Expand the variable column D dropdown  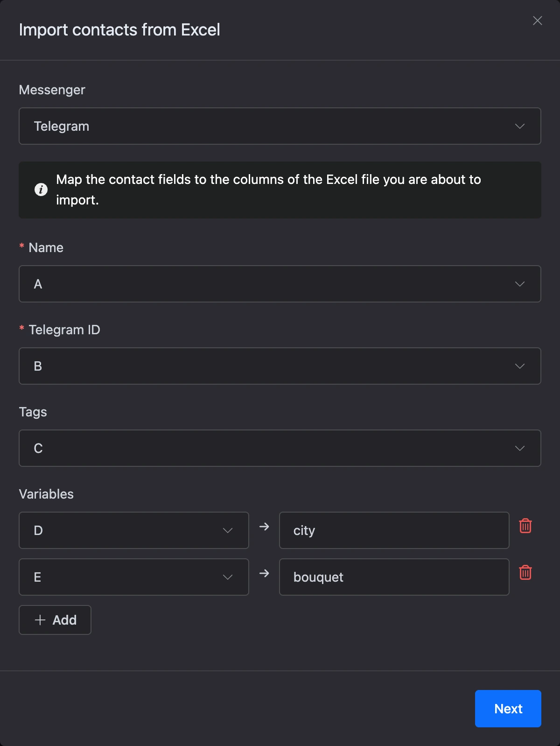click(x=134, y=530)
